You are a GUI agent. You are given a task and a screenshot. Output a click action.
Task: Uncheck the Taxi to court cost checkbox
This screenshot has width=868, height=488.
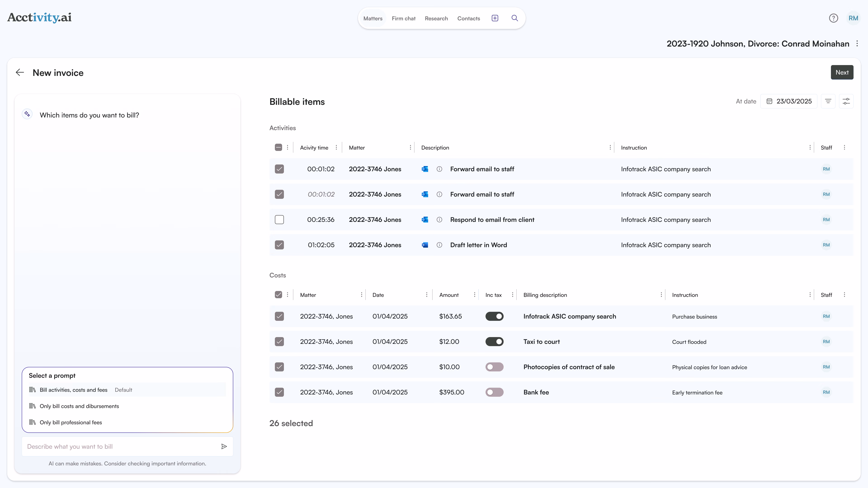point(279,342)
